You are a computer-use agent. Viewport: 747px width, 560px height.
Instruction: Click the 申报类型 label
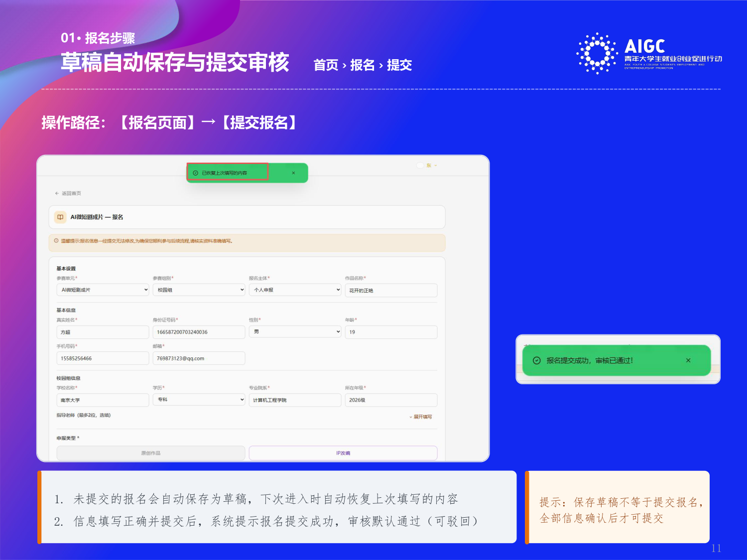coord(68,438)
